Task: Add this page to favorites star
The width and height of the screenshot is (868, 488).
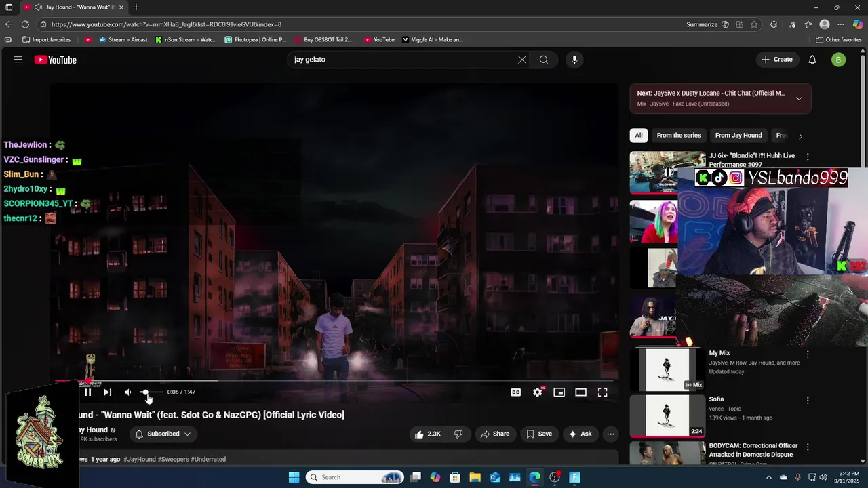Action: tap(754, 24)
